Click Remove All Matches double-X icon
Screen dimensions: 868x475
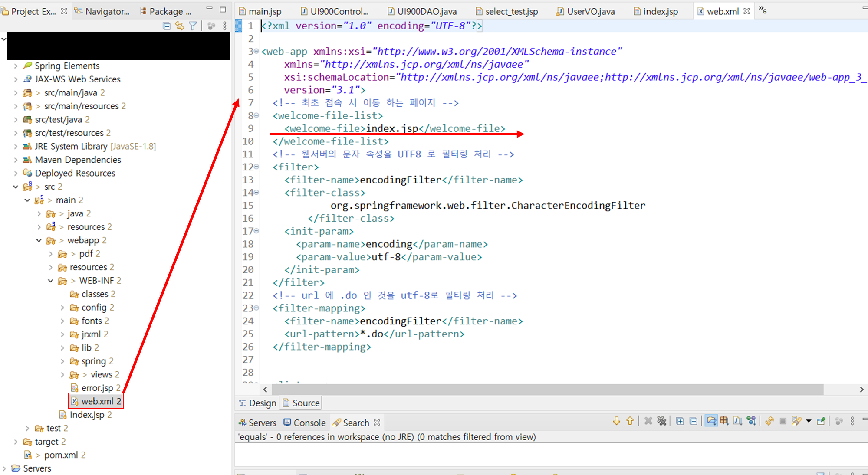pos(661,421)
